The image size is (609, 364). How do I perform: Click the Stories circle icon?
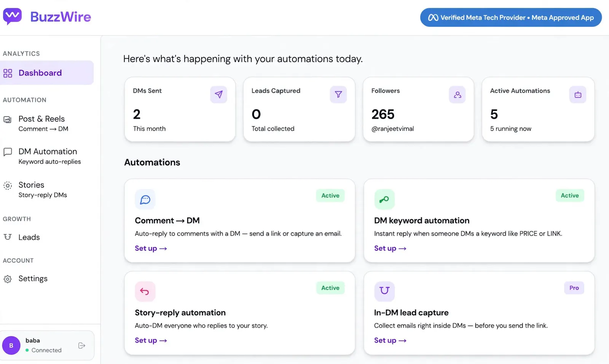point(8,186)
